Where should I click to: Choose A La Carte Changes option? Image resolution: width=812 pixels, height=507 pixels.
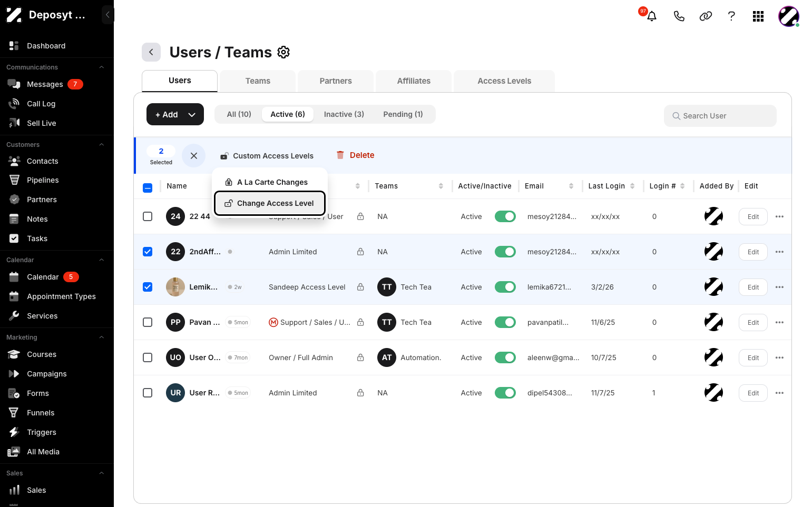269,182
